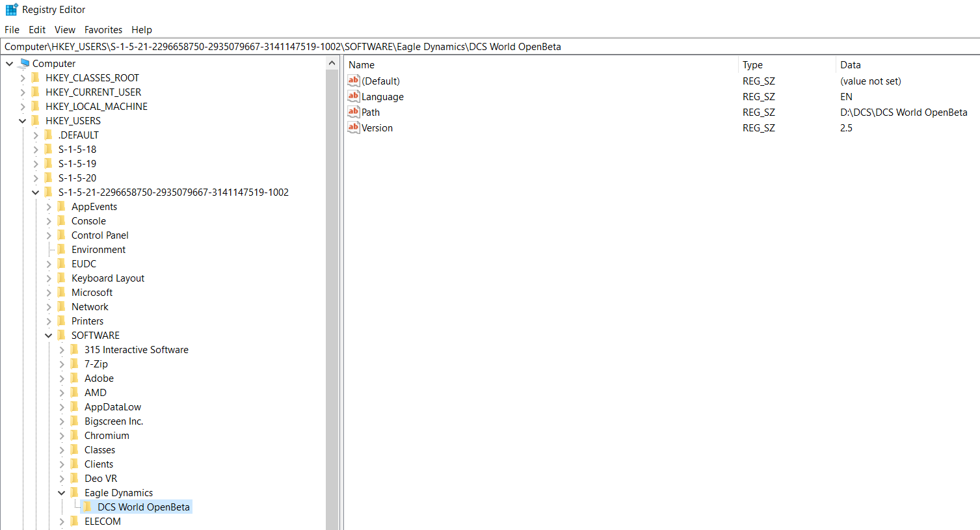Screen dimensions: 980x530
Task: Collapse the SOFTWARE key
Action: 49,336
